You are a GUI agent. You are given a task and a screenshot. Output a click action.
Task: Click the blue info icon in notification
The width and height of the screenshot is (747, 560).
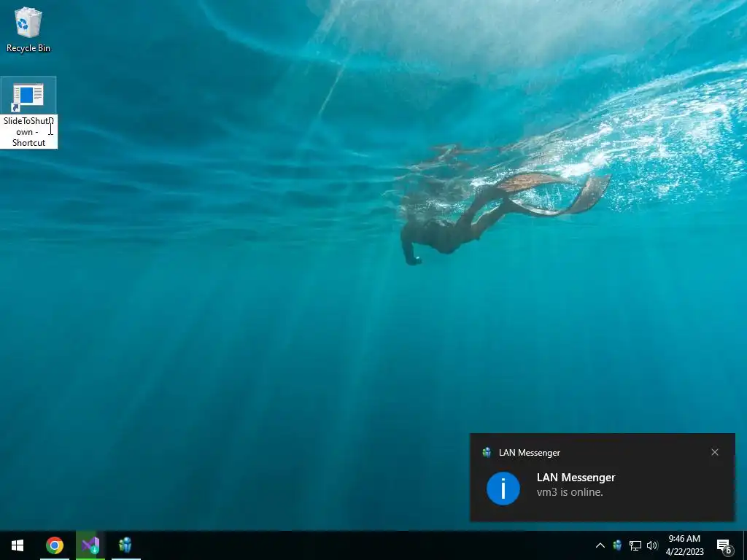503,489
